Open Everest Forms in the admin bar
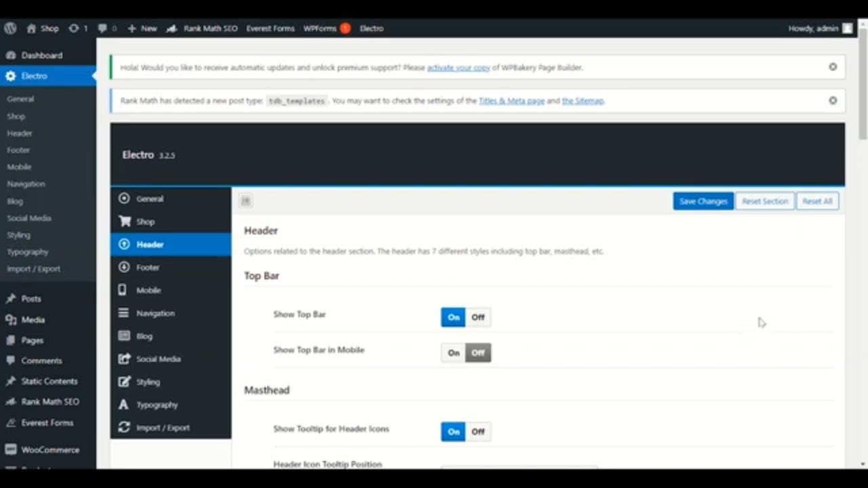This screenshot has height=488, width=868. tap(271, 28)
